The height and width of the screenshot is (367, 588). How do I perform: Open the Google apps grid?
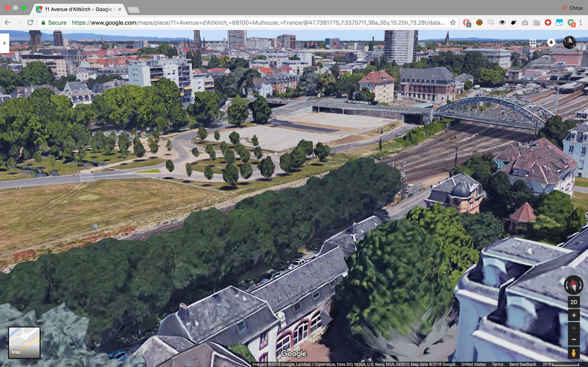[533, 42]
